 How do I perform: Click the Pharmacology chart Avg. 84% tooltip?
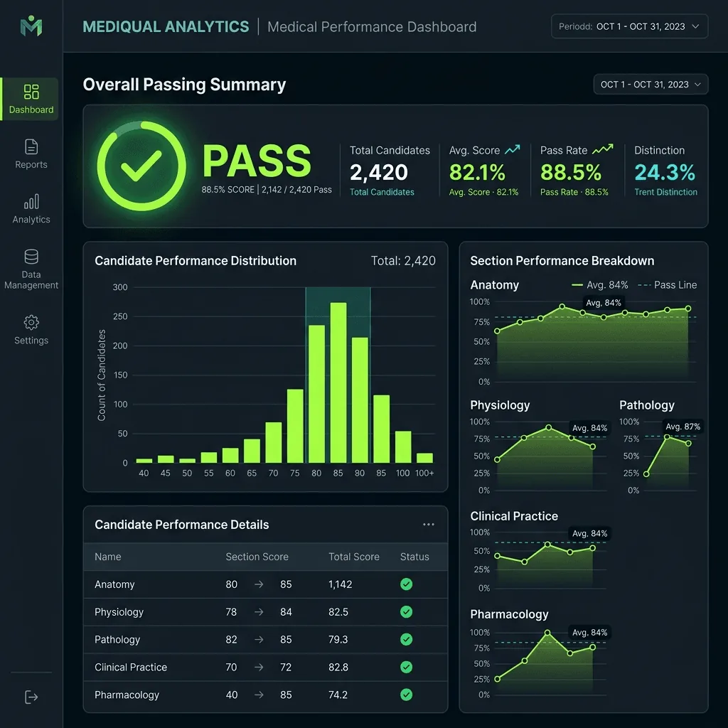point(589,632)
